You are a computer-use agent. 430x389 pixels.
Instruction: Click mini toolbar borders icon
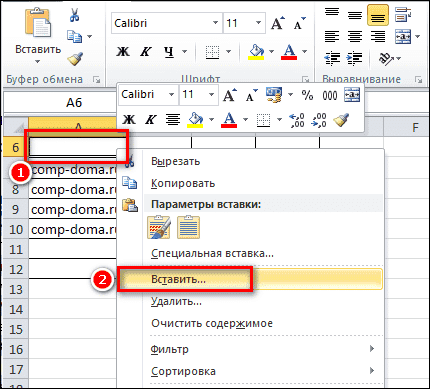[263, 120]
